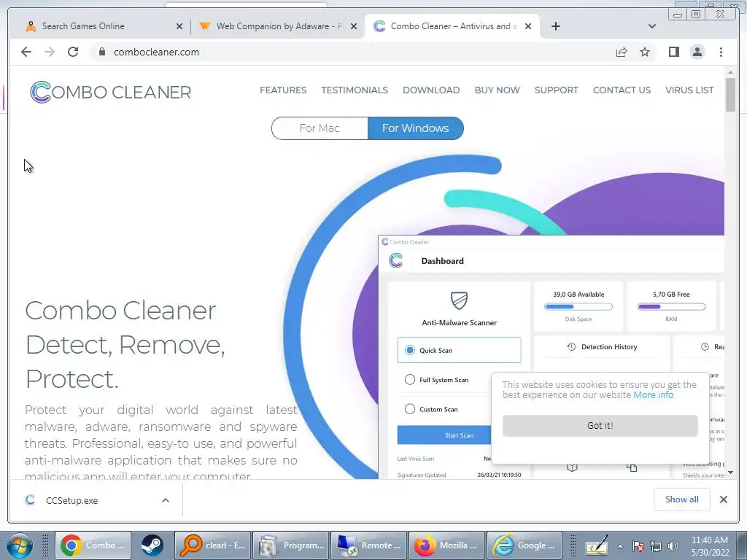
Task: Switch to the Search Games Online tab
Action: (x=102, y=26)
